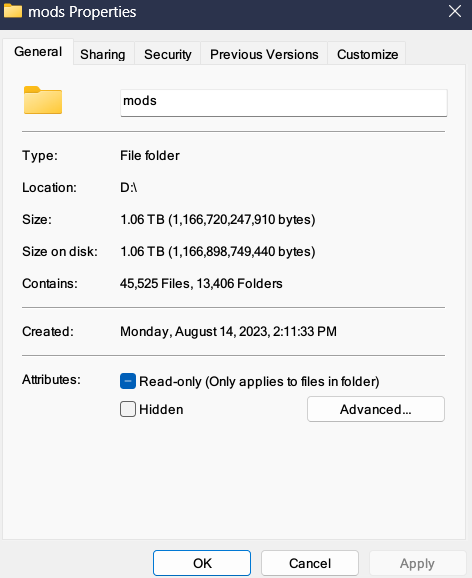
Task: Click the small folder icon in title bar
Action: [x=13, y=11]
